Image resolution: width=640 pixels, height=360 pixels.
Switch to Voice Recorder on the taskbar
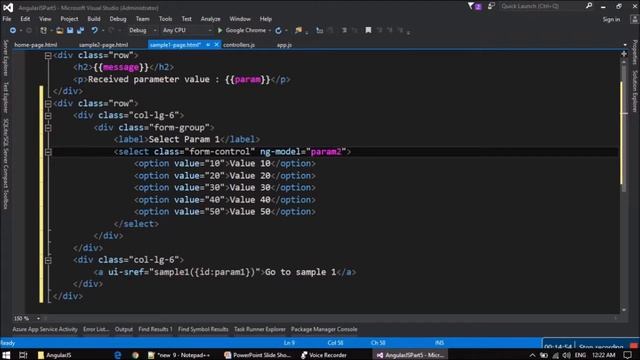(x=324, y=355)
